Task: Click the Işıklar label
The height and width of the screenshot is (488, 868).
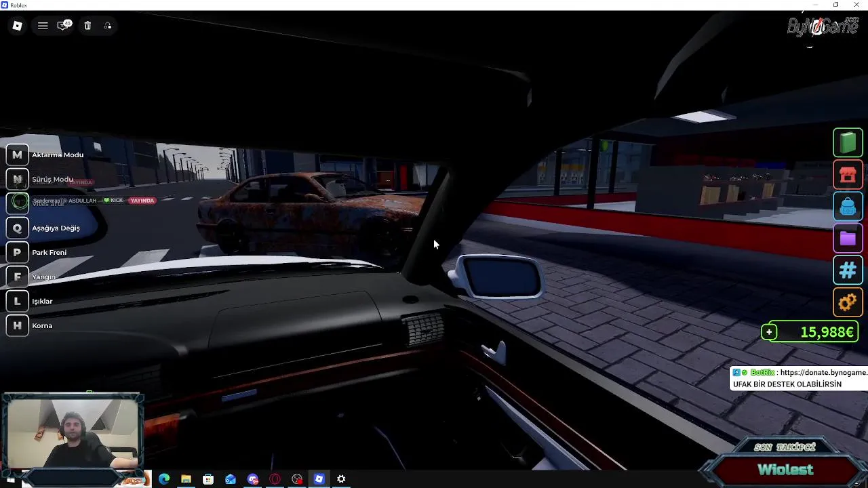Action: pos(42,301)
